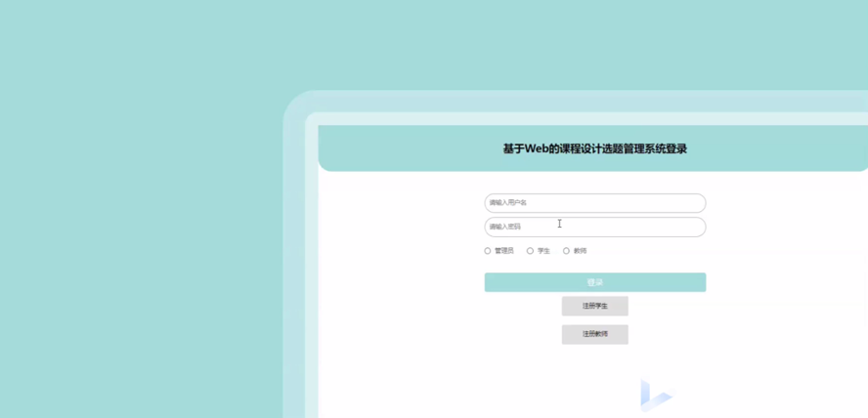Open the 注册学生 registration button

click(595, 306)
